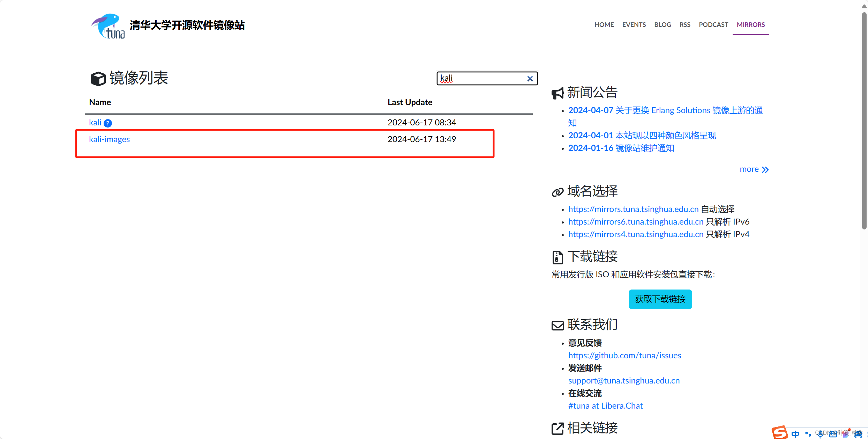Toggle Sogou punctuation mode icon
The width and height of the screenshot is (868, 439).
(808, 434)
